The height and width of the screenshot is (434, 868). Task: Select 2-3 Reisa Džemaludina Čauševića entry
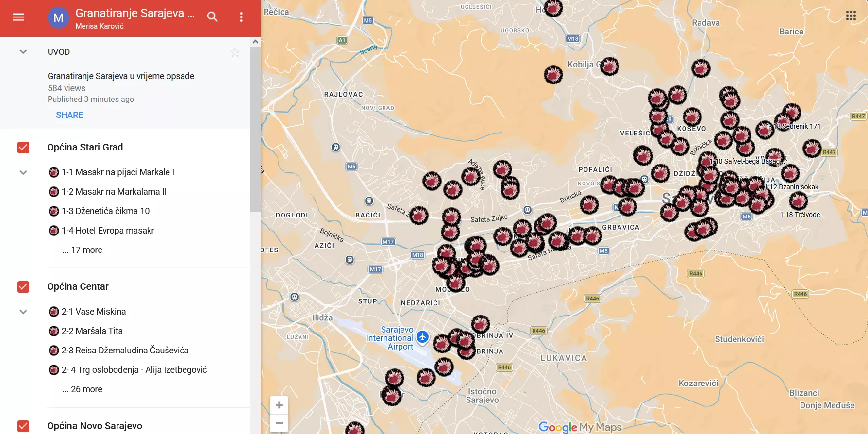click(x=125, y=351)
